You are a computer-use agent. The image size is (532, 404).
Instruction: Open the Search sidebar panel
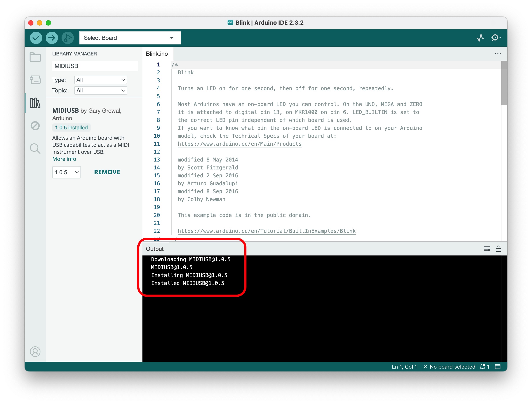click(x=35, y=149)
